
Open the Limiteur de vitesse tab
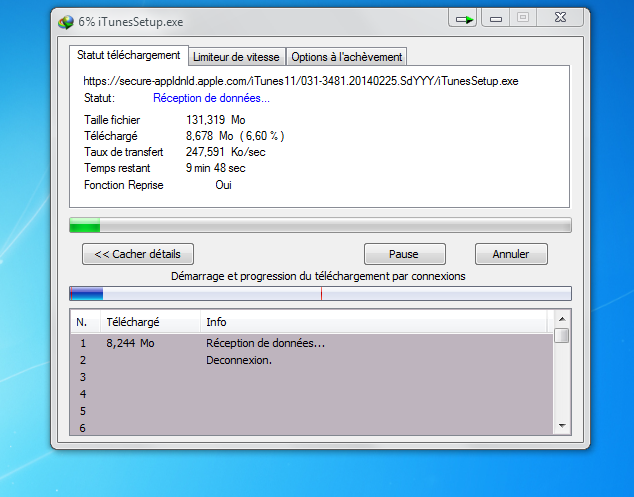pos(237,57)
